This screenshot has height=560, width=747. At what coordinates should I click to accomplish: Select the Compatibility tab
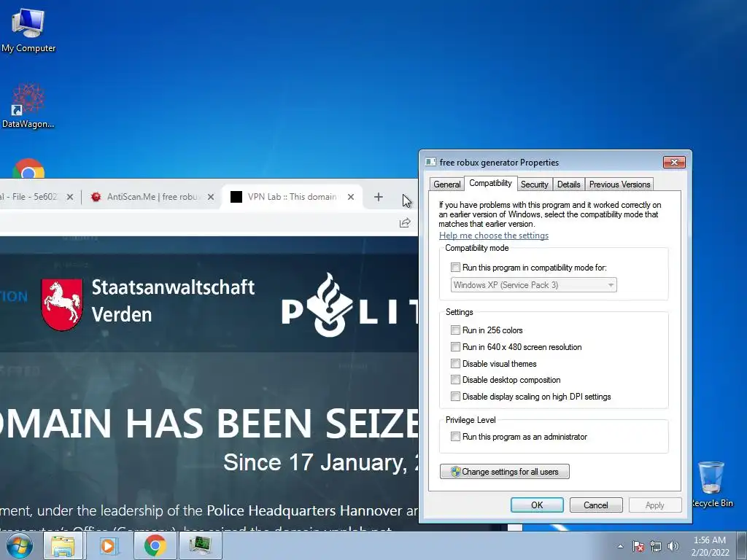tap(490, 183)
